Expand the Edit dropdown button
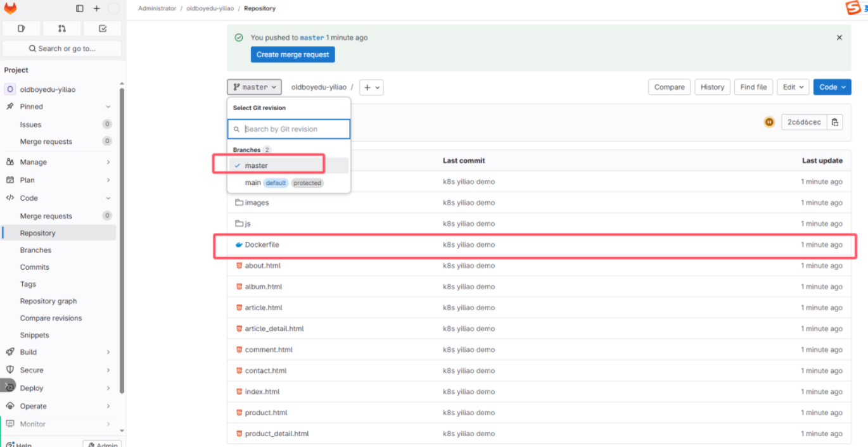The width and height of the screenshot is (868, 447). point(793,87)
